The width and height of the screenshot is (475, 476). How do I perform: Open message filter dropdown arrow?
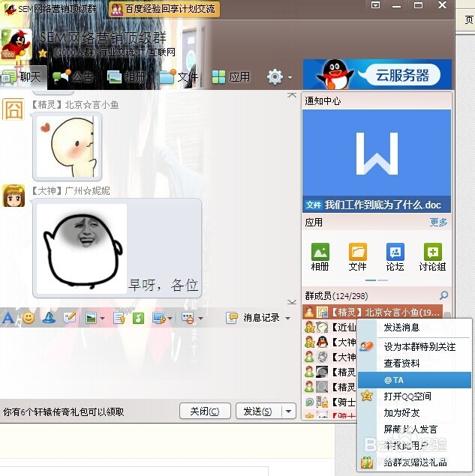pyautogui.click(x=200, y=319)
